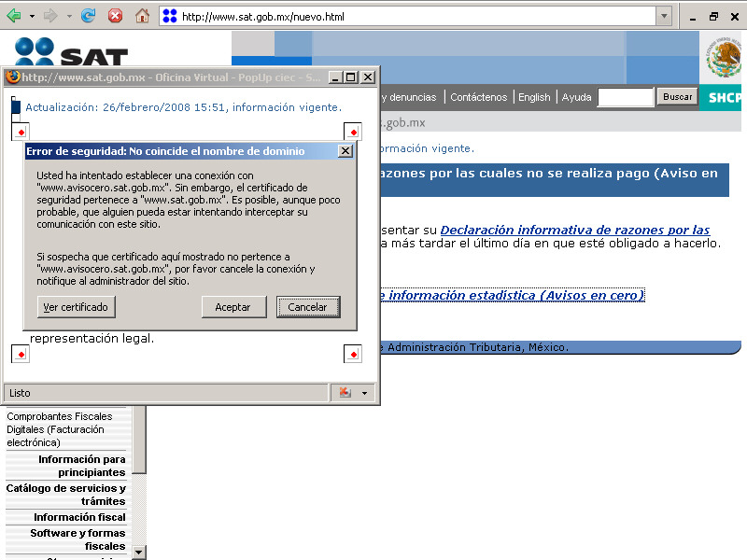Open the 'y denuncias' menu item

(409, 97)
